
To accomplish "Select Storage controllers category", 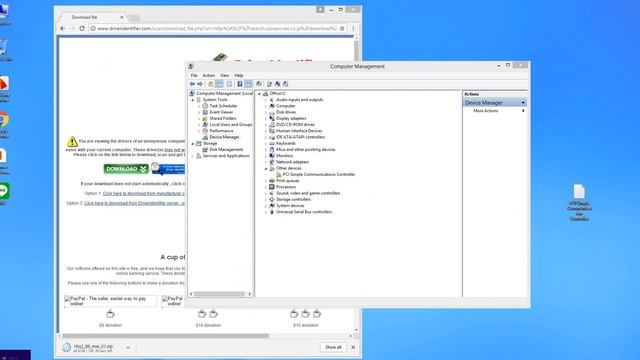I will (x=293, y=199).
